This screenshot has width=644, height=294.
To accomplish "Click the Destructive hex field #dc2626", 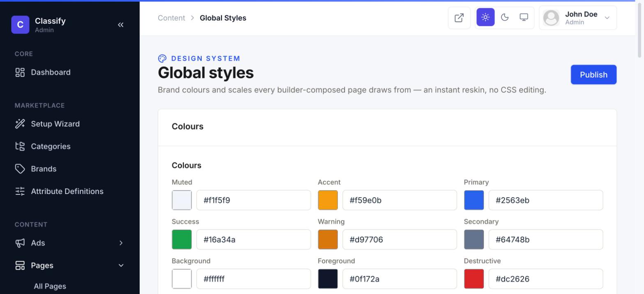I will tap(546, 279).
